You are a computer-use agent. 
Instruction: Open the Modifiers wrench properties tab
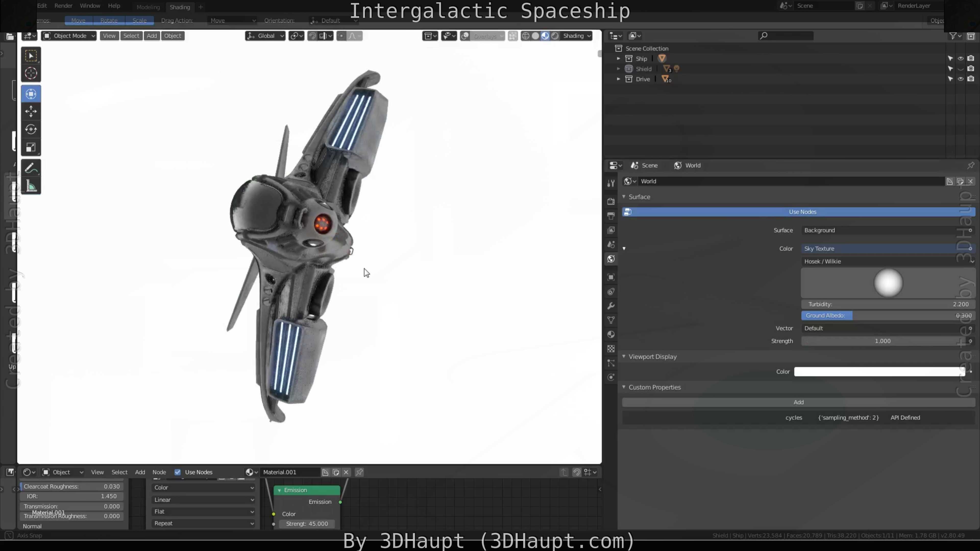(x=611, y=306)
